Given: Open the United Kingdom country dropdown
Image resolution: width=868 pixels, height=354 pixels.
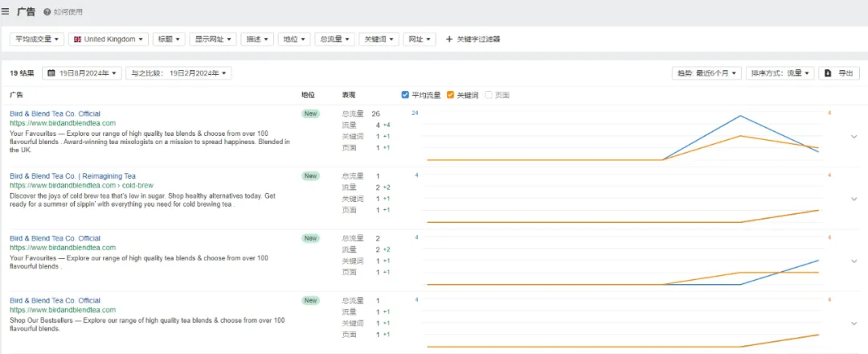Looking at the screenshot, I should point(108,39).
